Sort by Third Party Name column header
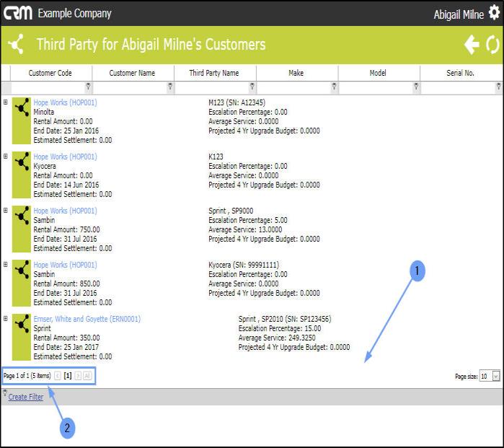 click(x=214, y=73)
